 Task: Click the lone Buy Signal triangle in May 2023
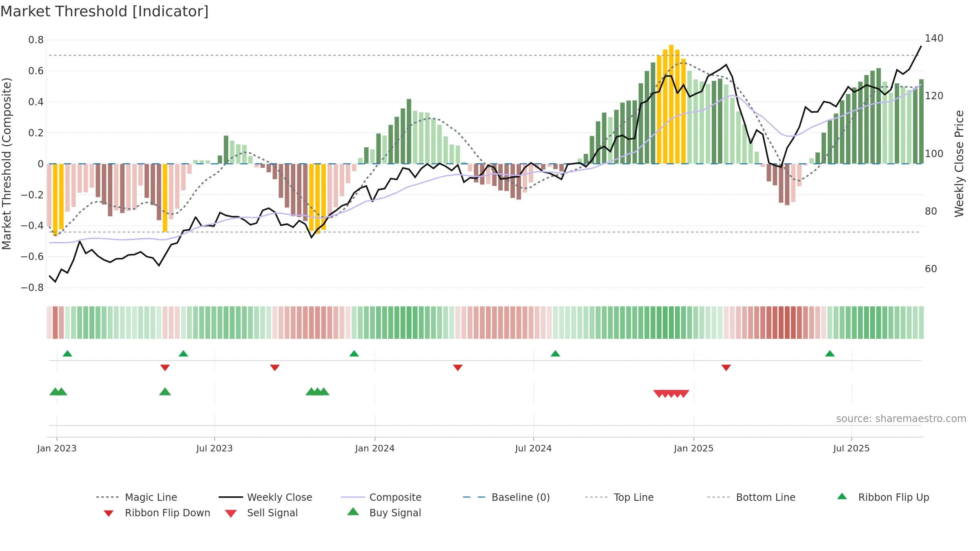(165, 391)
